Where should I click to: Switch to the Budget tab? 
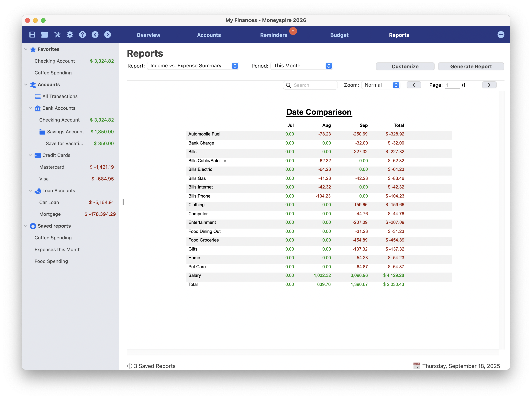tap(339, 35)
